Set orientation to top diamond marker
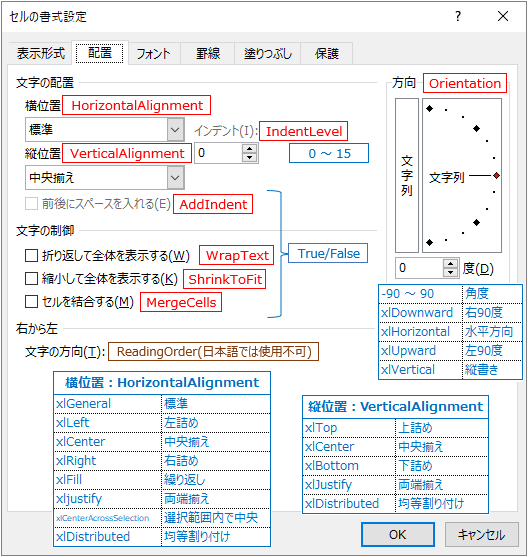 [430, 108]
